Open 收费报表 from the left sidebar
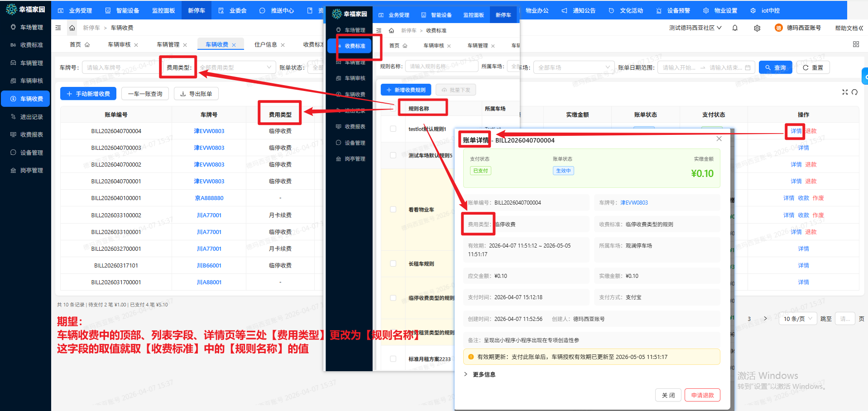This screenshot has width=868, height=411. tap(25, 134)
